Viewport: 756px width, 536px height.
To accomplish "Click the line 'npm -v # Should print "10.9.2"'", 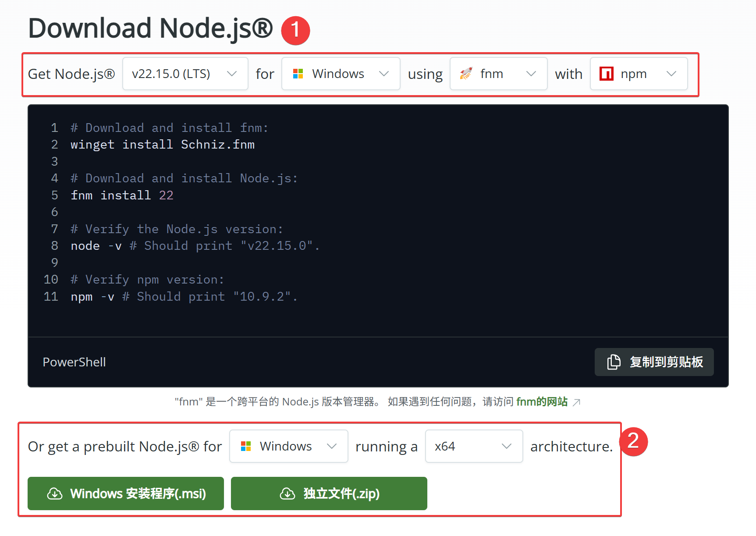I will (184, 297).
